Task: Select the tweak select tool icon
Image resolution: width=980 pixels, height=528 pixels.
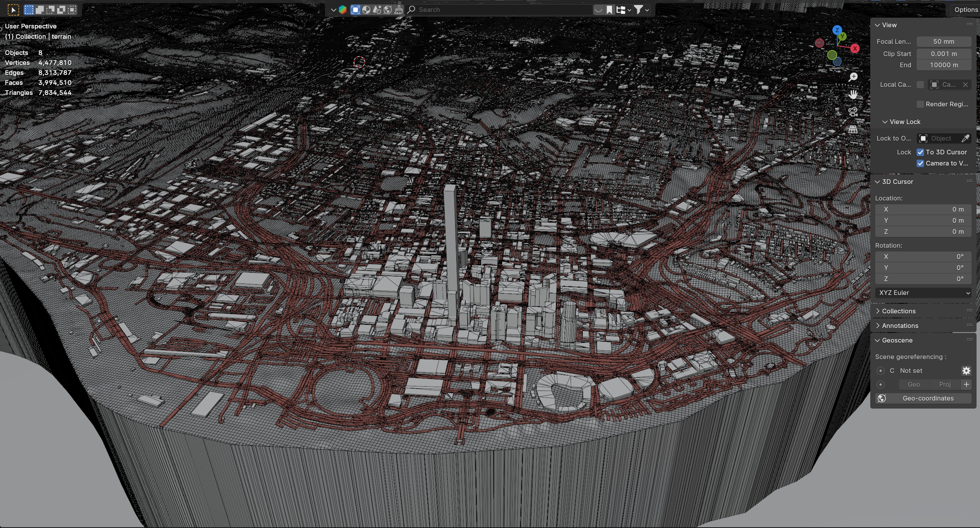Action: [13, 10]
